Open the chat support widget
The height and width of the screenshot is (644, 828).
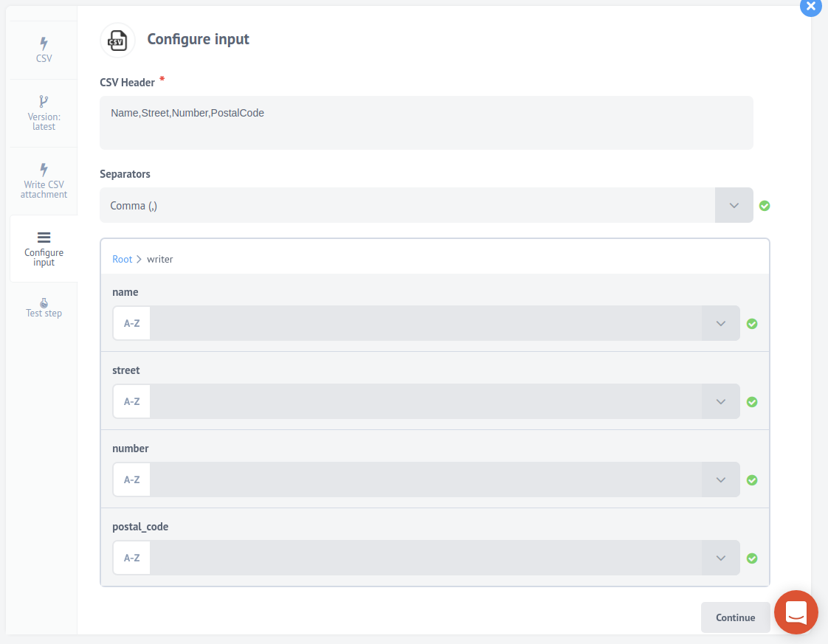tap(796, 612)
